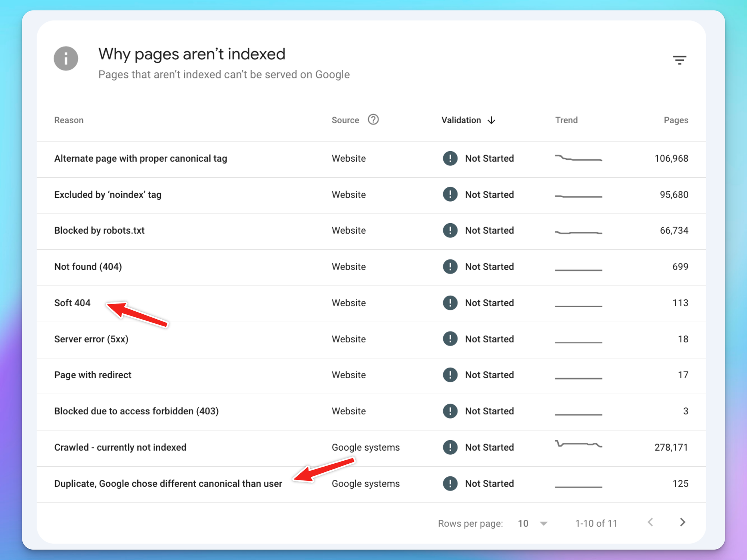The height and width of the screenshot is (560, 747).
Task: Click the Validation sort arrow
Action: pos(492,120)
